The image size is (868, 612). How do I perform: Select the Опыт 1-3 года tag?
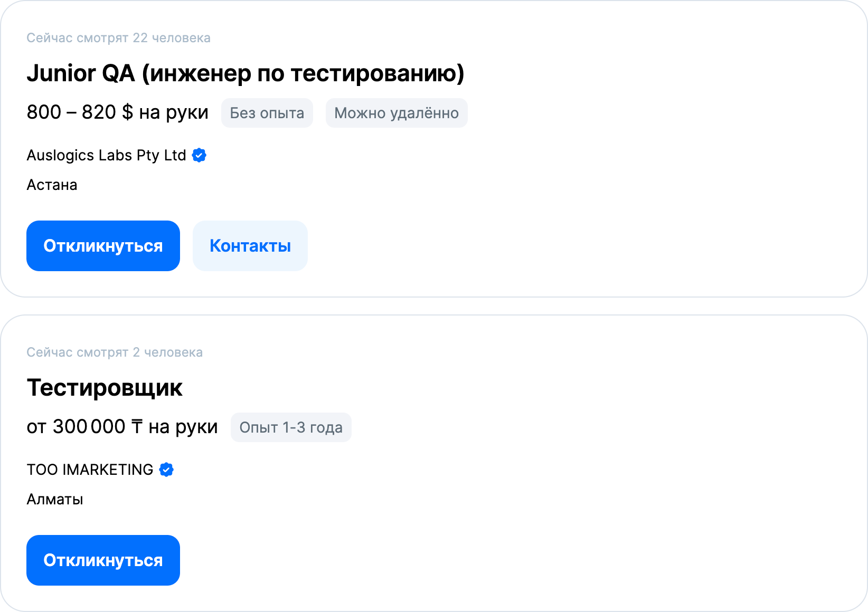pyautogui.click(x=291, y=427)
